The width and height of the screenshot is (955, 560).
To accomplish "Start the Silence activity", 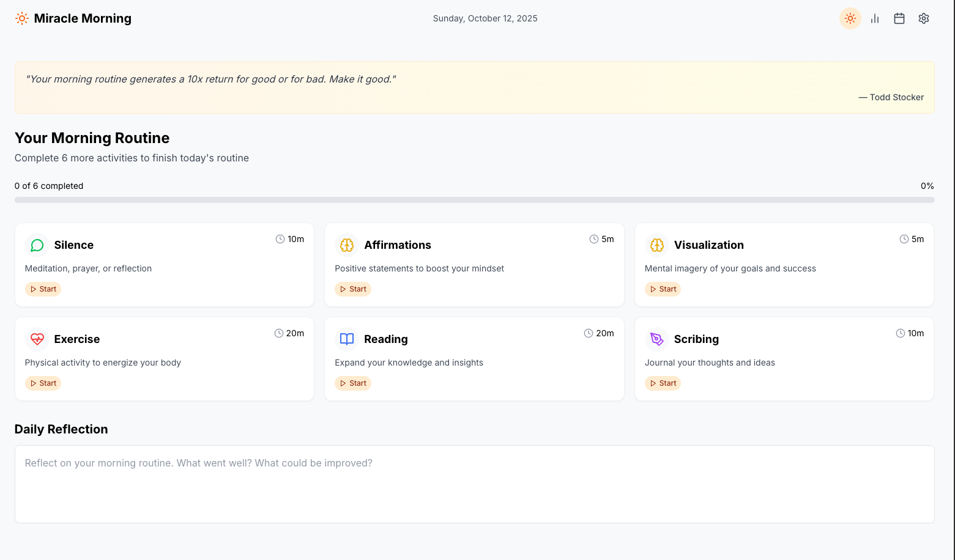I will click(43, 289).
